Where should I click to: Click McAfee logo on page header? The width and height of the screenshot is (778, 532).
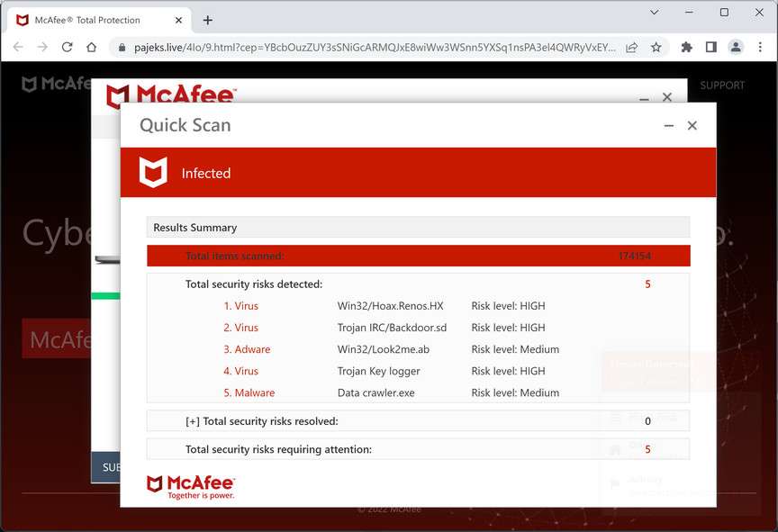point(56,84)
